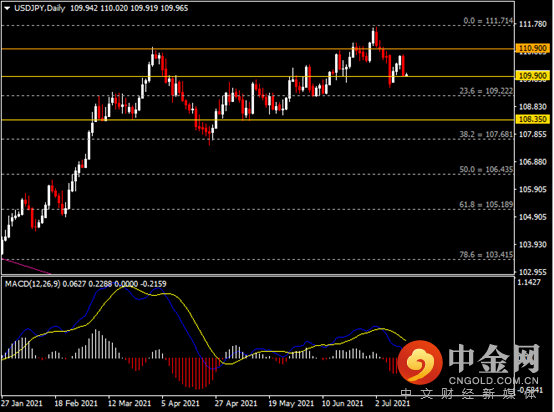
Task: Click the 10 Jun 2021 date marker
Action: pyautogui.click(x=342, y=403)
